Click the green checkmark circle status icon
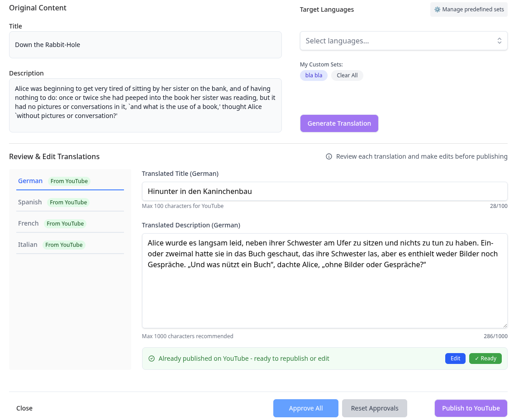This screenshot has width=514, height=420. pyautogui.click(x=152, y=359)
